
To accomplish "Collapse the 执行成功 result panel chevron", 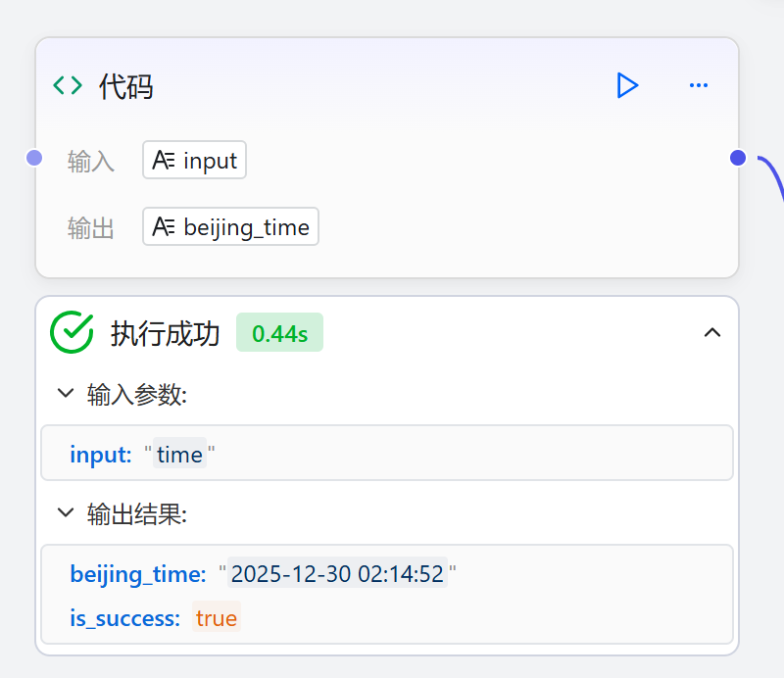I will click(x=712, y=332).
